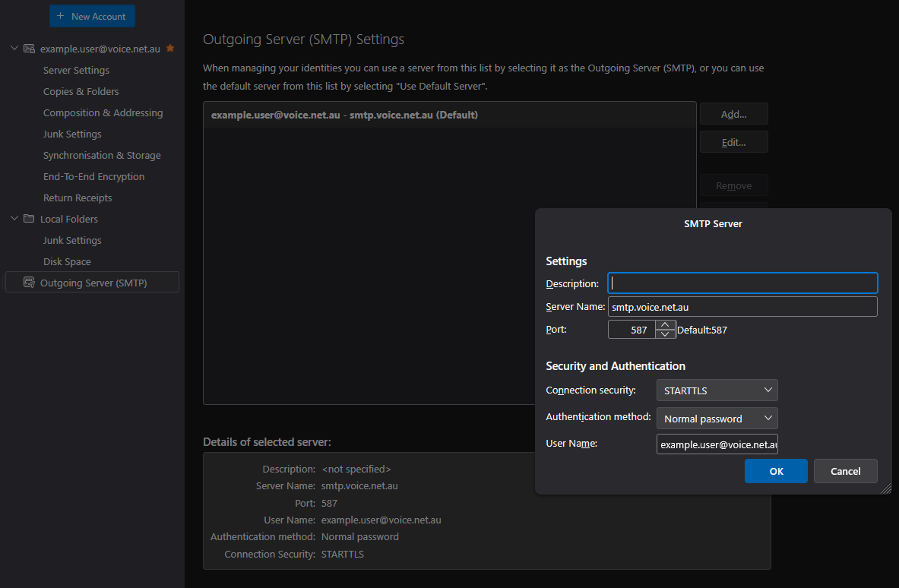Click the plus icon on New Account
The image size is (899, 588).
[x=61, y=16]
